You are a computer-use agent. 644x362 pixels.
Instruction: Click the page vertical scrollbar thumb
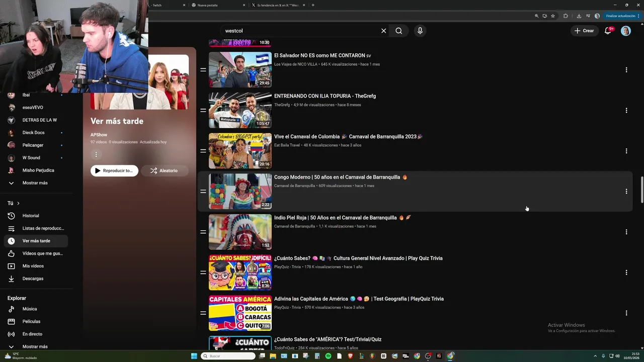tap(641, 190)
